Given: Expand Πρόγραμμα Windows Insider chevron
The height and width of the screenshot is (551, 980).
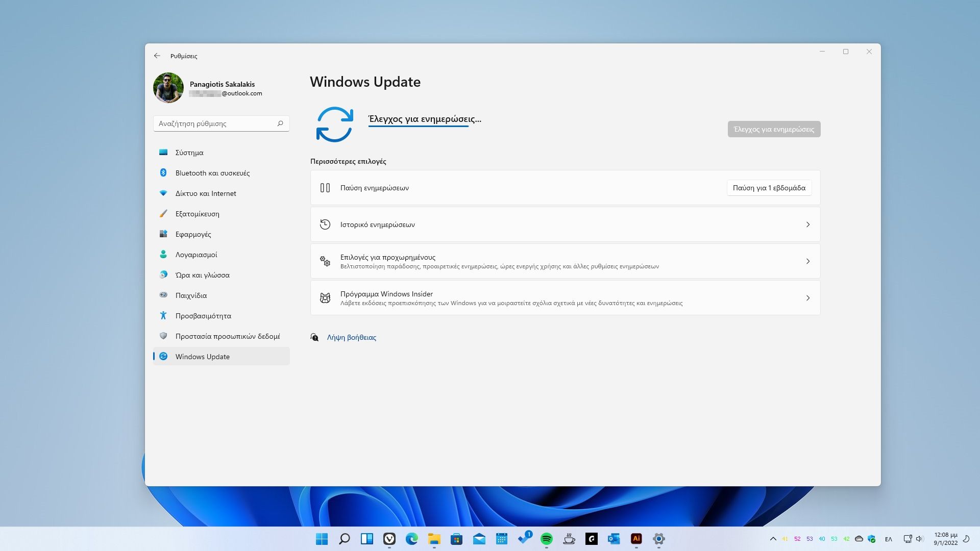Looking at the screenshot, I should point(807,298).
